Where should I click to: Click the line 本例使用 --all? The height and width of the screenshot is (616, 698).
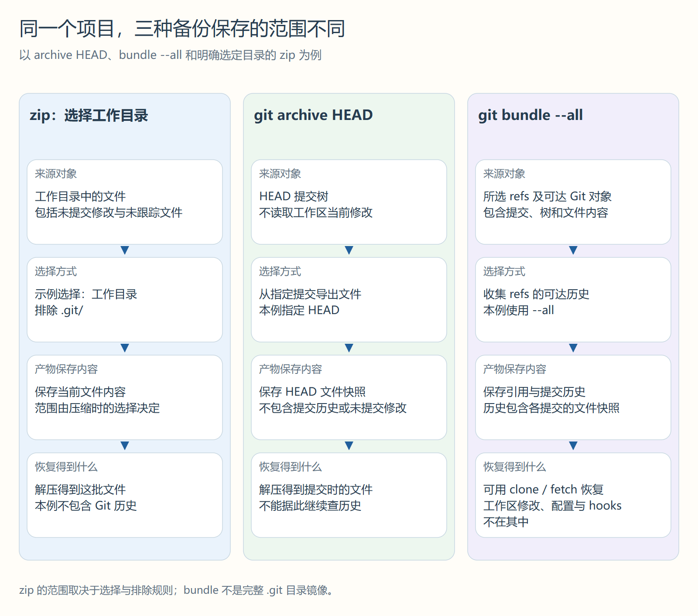pyautogui.click(x=519, y=310)
